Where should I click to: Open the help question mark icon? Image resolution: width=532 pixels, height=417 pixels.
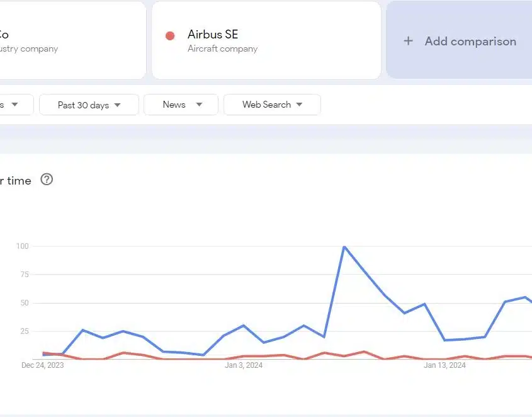click(x=47, y=180)
